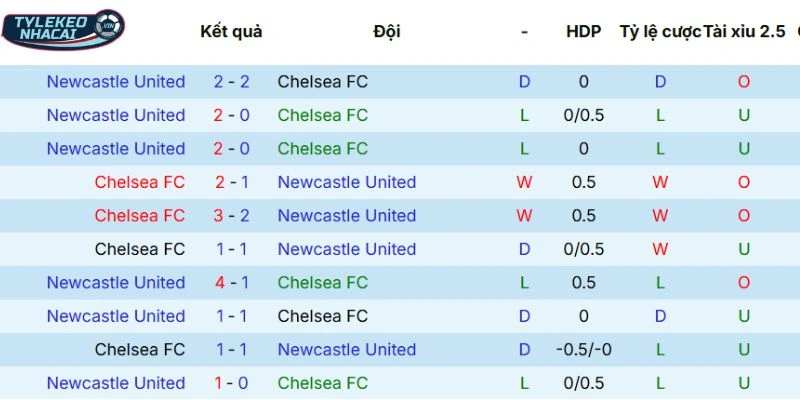Open Newcastle United in the 4 - 1 row
This screenshot has width=800, height=400.
coord(116,282)
